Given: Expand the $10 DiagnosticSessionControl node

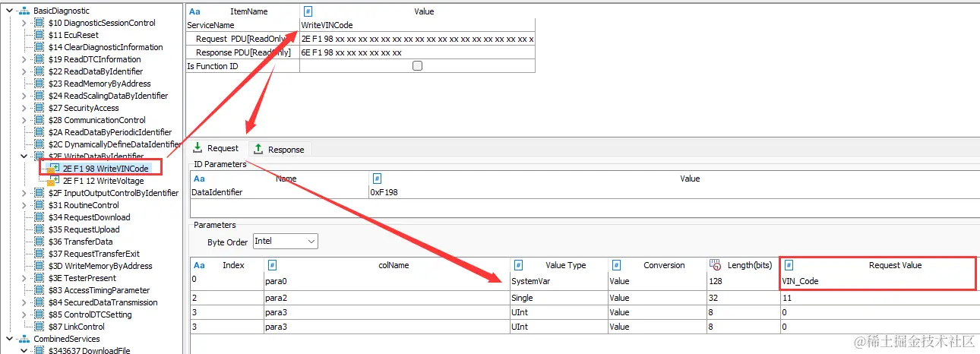Looking at the screenshot, I should pos(24,23).
